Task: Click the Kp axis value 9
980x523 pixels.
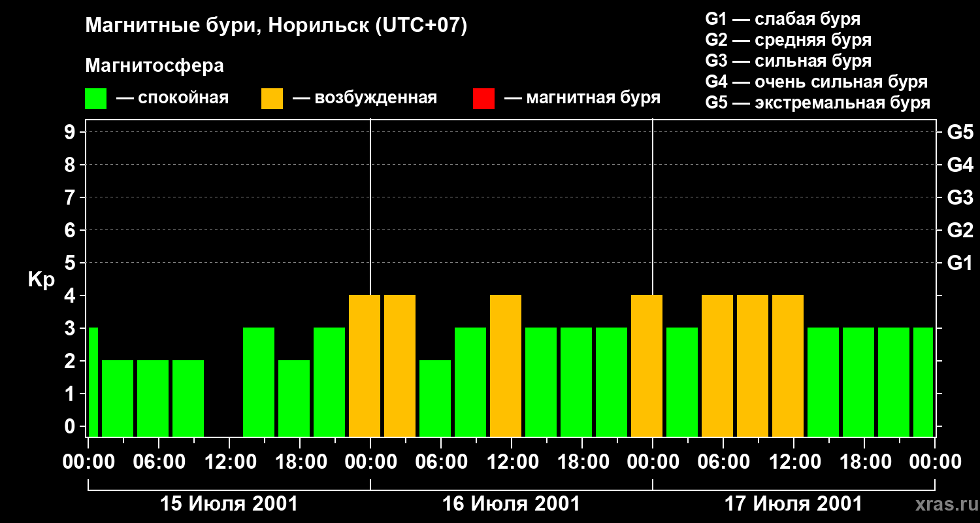Action: [71, 132]
